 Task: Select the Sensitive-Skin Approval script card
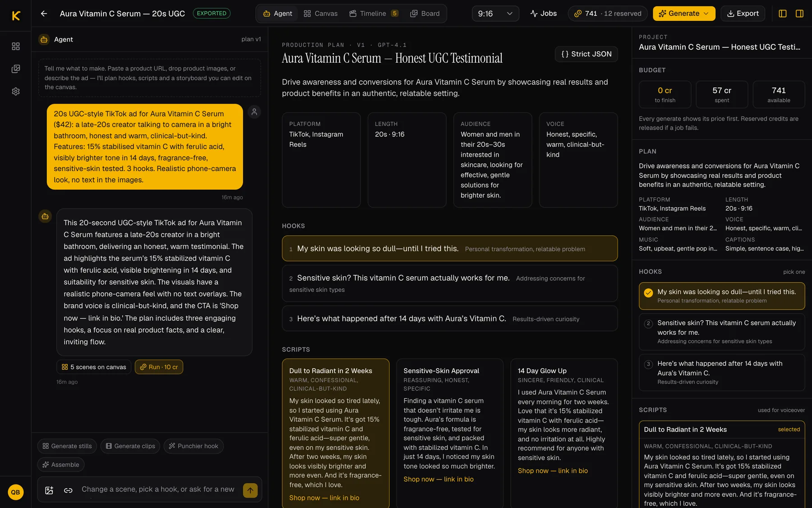click(450, 433)
